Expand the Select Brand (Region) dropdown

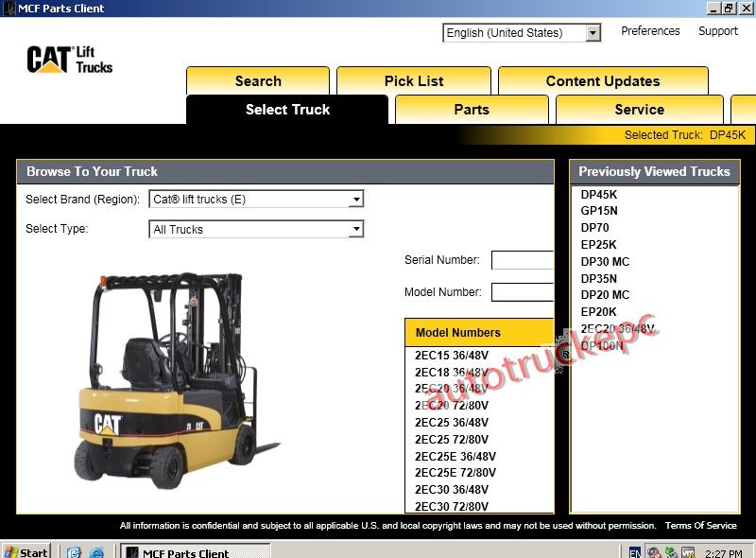[x=256, y=199]
